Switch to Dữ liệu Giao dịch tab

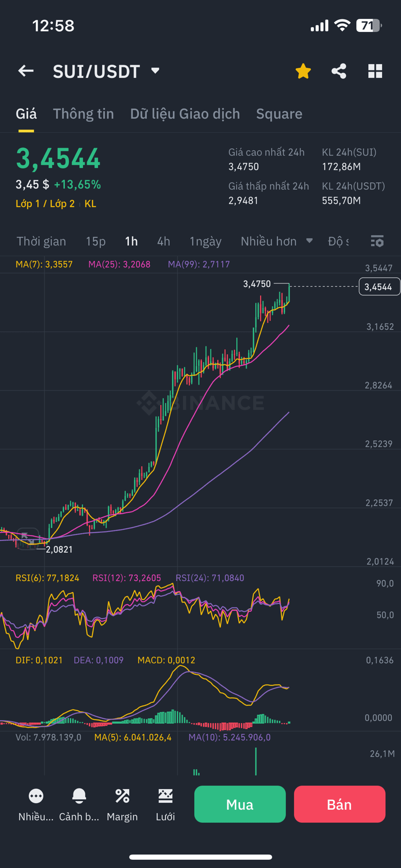pos(185,114)
